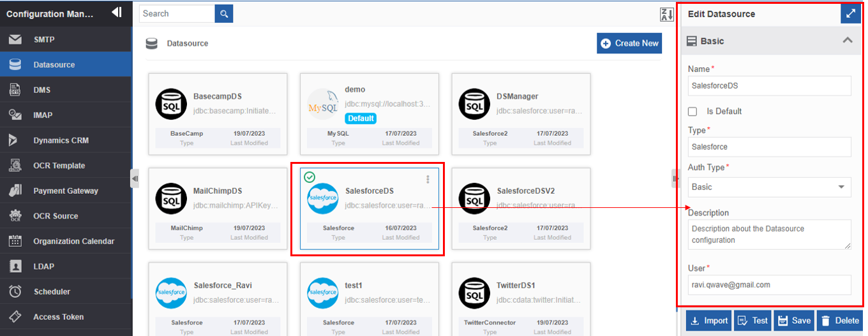Click the Basic section header icon
Viewport: 868px width, 336px height.
pyautogui.click(x=691, y=41)
